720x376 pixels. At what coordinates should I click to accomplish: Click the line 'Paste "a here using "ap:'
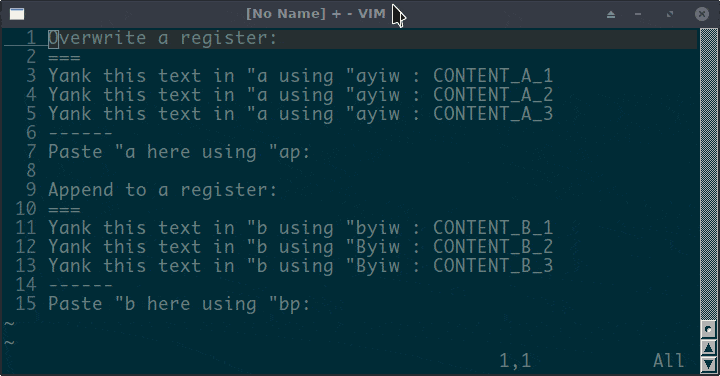[x=179, y=152]
